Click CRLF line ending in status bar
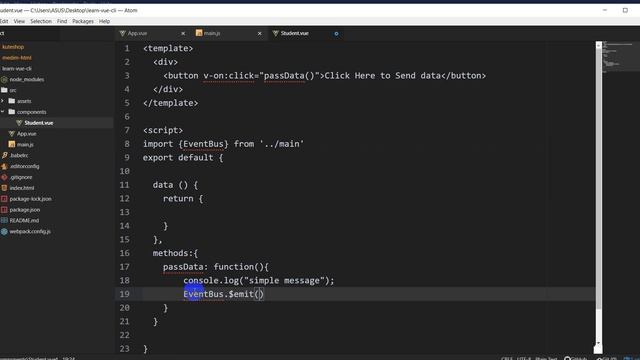 [507, 358]
